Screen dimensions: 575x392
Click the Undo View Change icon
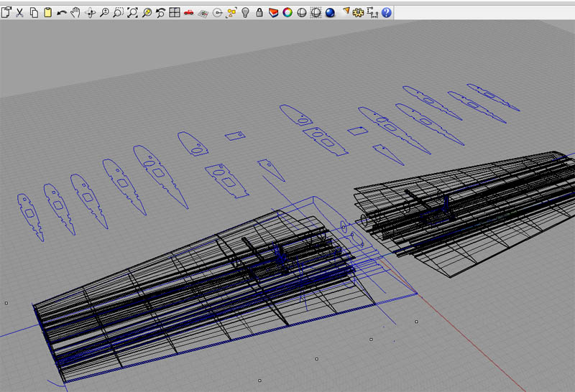[160, 12]
